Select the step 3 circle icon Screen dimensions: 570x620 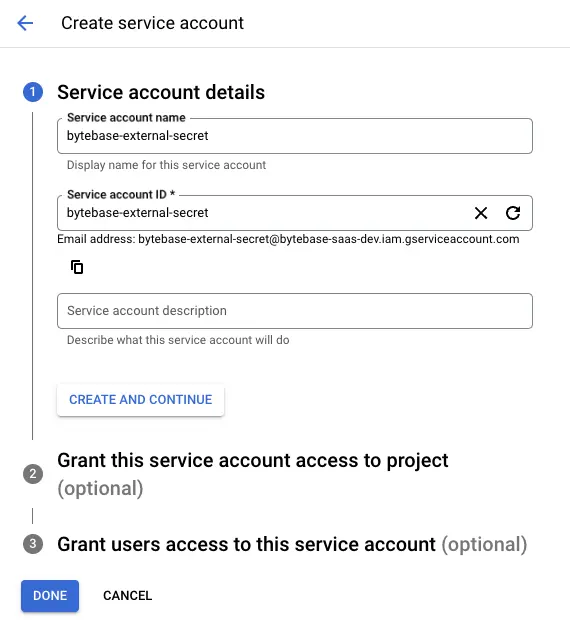(33, 544)
